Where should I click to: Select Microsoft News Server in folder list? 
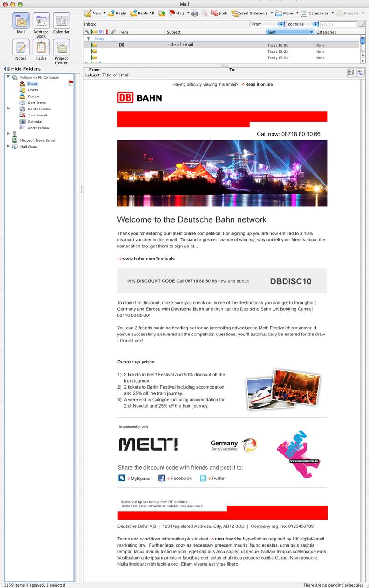click(x=38, y=140)
